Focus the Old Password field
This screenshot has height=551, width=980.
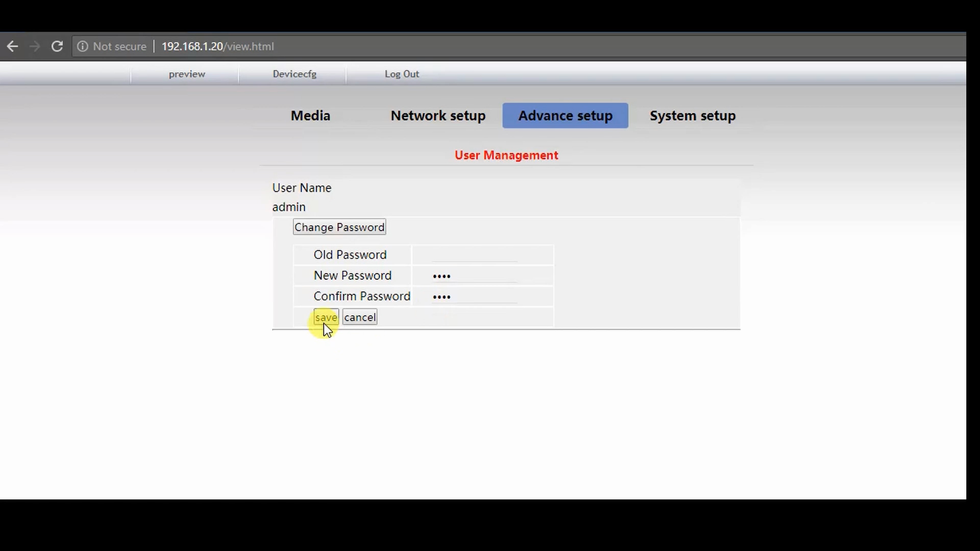pyautogui.click(x=474, y=255)
